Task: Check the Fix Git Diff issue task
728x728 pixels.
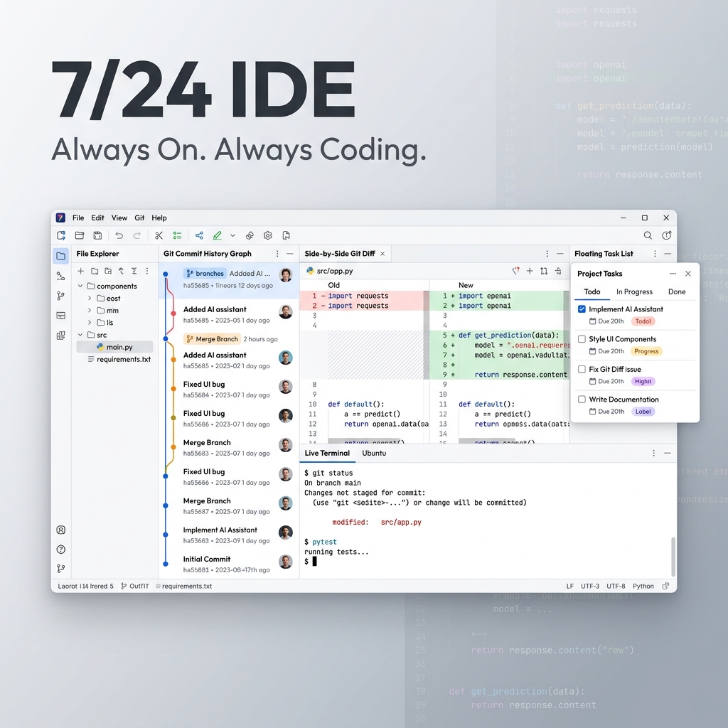Action: click(x=582, y=369)
